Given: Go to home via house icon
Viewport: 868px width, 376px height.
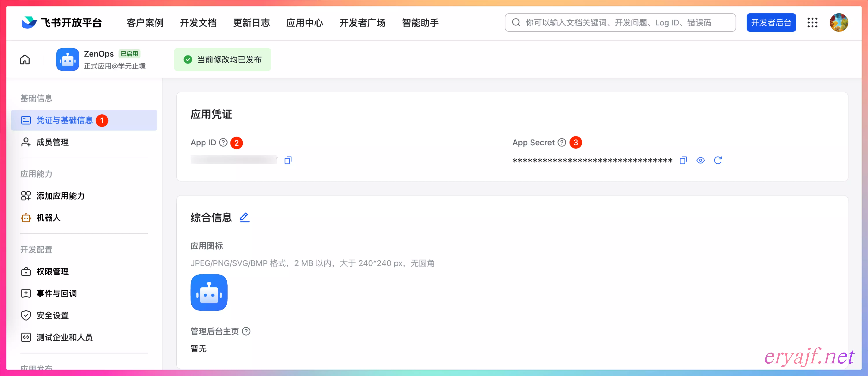Looking at the screenshot, I should click(25, 60).
